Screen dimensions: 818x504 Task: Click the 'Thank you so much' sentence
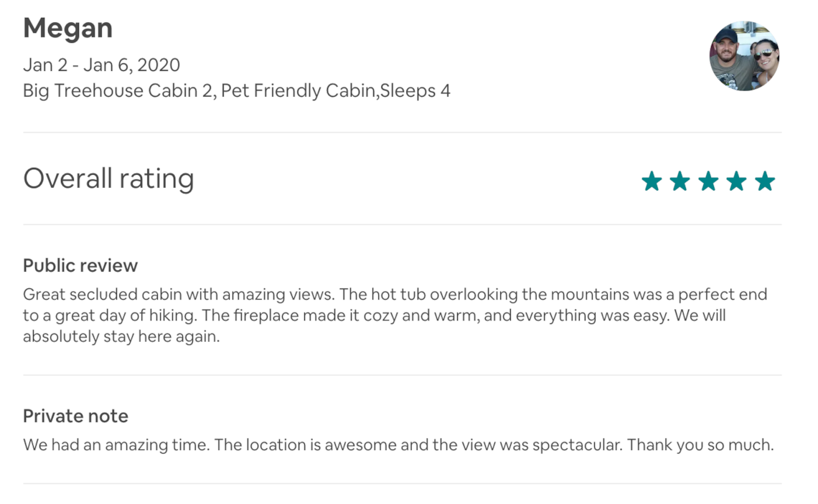[x=700, y=444]
